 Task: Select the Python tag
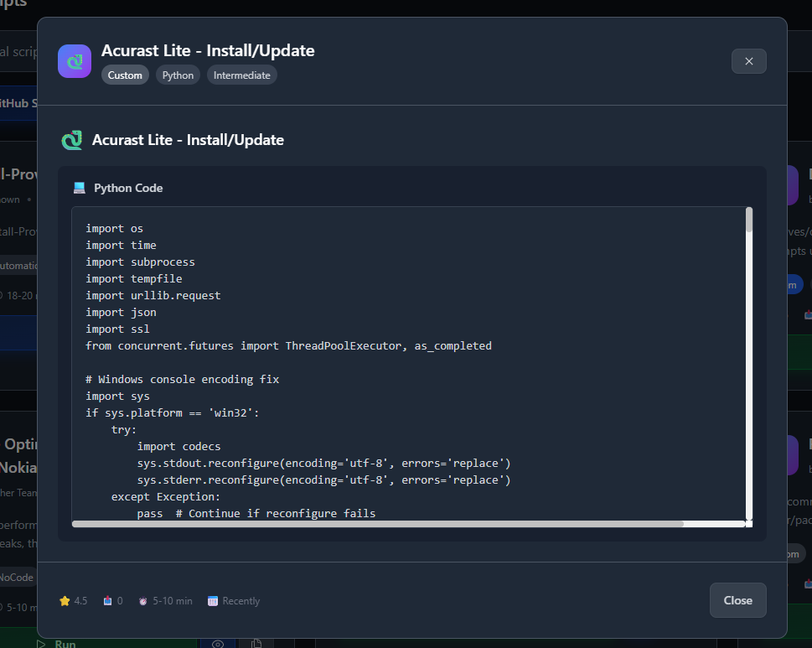pos(178,75)
